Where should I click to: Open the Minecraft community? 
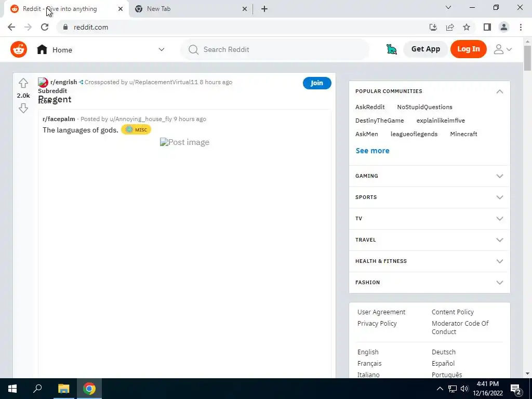(x=463, y=134)
